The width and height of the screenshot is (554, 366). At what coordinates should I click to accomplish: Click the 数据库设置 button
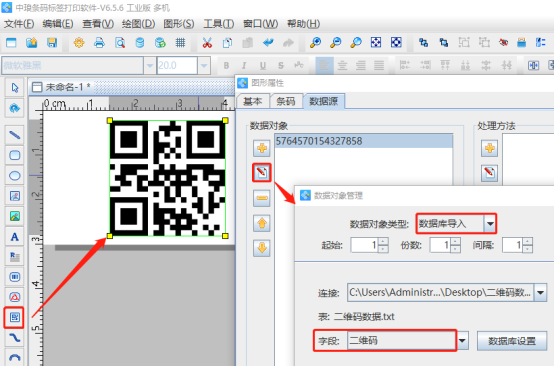pos(512,341)
